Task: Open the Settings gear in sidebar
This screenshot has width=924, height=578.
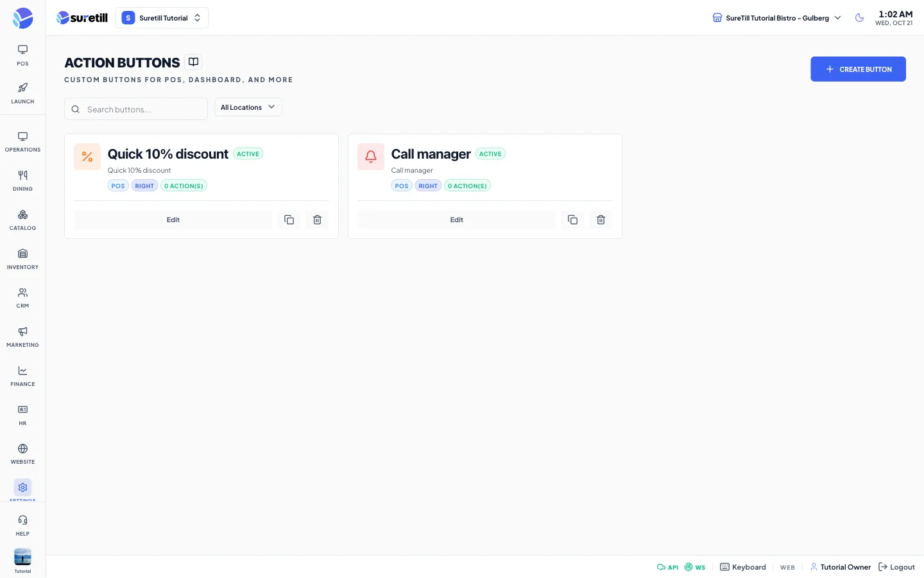Action: pyautogui.click(x=22, y=488)
